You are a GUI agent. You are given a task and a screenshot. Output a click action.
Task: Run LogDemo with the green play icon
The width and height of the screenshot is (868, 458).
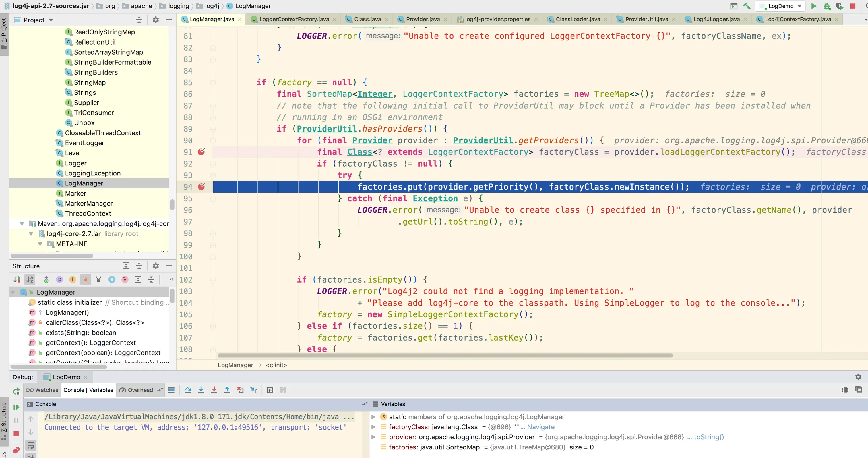click(813, 6)
